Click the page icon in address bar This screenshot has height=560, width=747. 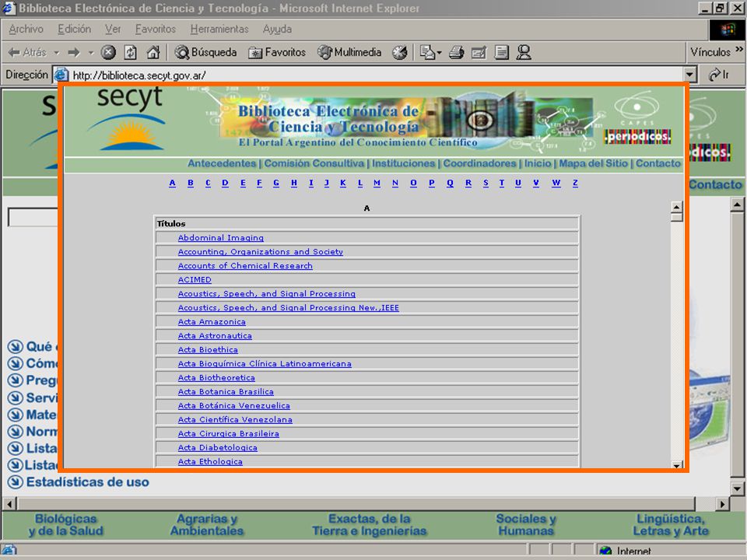(61, 75)
